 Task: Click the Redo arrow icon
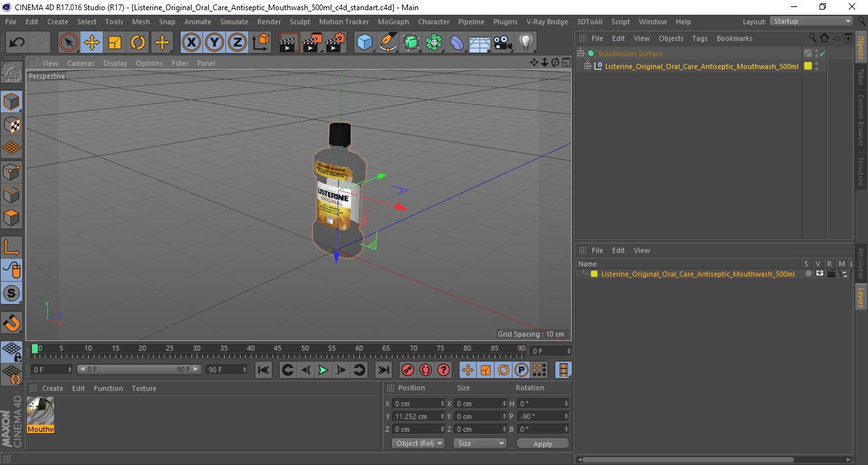click(x=40, y=43)
